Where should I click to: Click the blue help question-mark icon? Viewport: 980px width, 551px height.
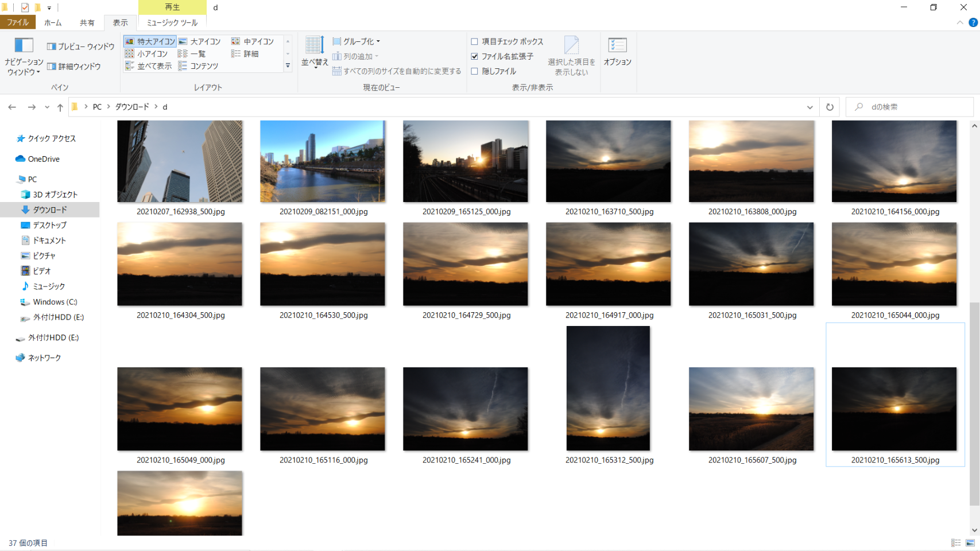coord(973,22)
